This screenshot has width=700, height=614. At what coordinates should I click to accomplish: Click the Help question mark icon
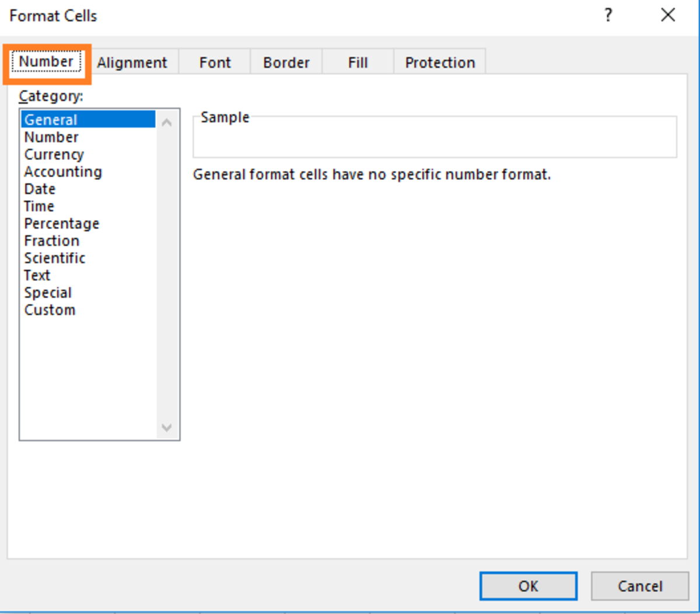coord(608,16)
